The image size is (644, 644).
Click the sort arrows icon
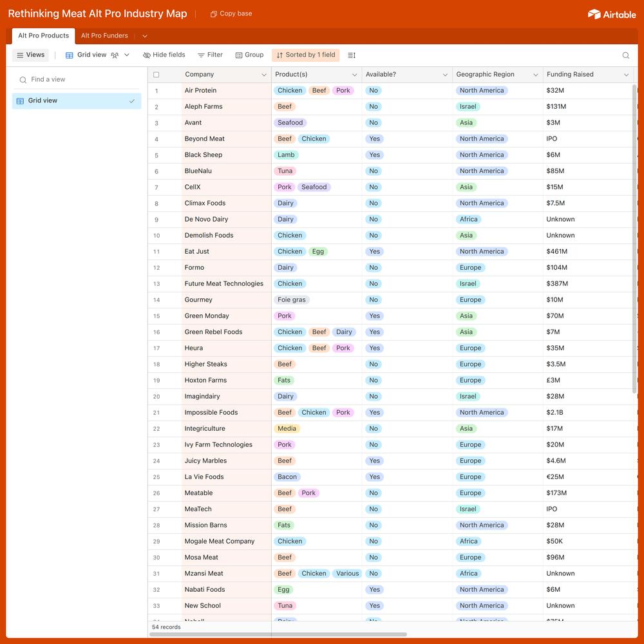(x=279, y=55)
